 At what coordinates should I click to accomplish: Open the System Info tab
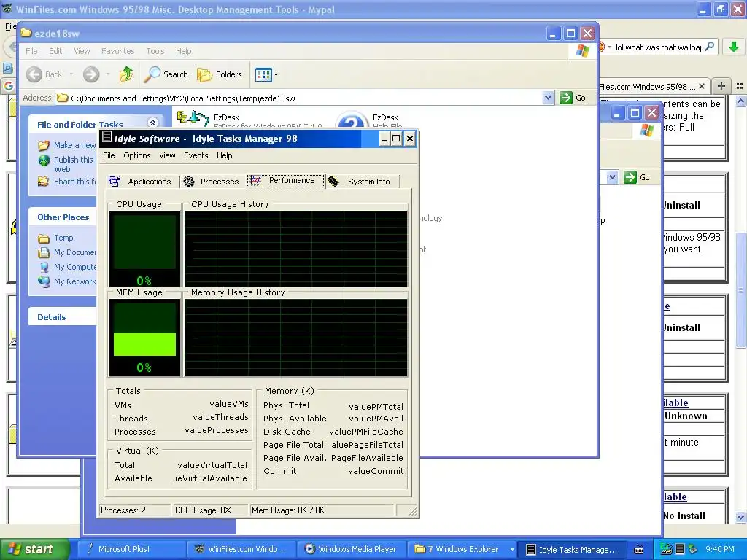[x=362, y=182]
